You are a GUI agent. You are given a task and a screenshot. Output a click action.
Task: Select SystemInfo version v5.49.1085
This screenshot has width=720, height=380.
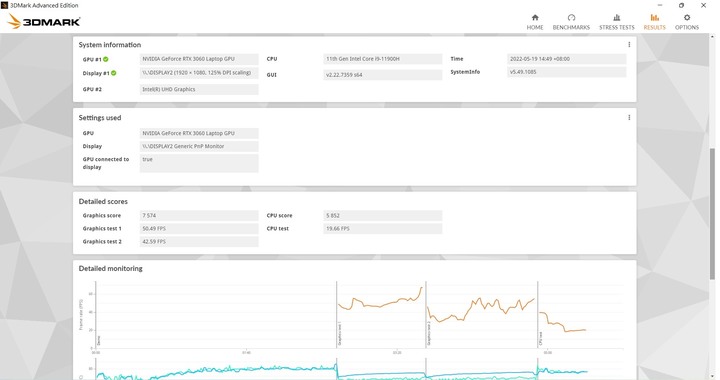coord(567,72)
